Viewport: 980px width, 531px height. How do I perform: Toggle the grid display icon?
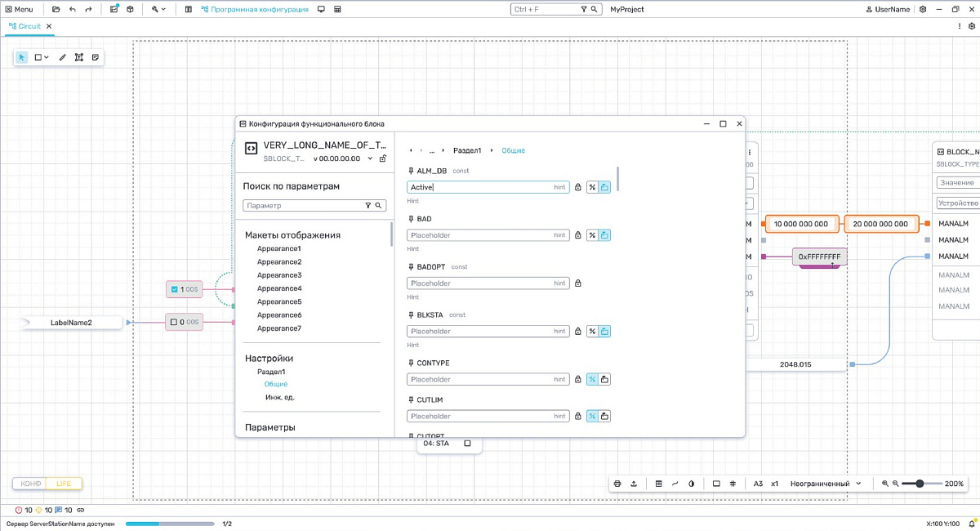(733, 484)
